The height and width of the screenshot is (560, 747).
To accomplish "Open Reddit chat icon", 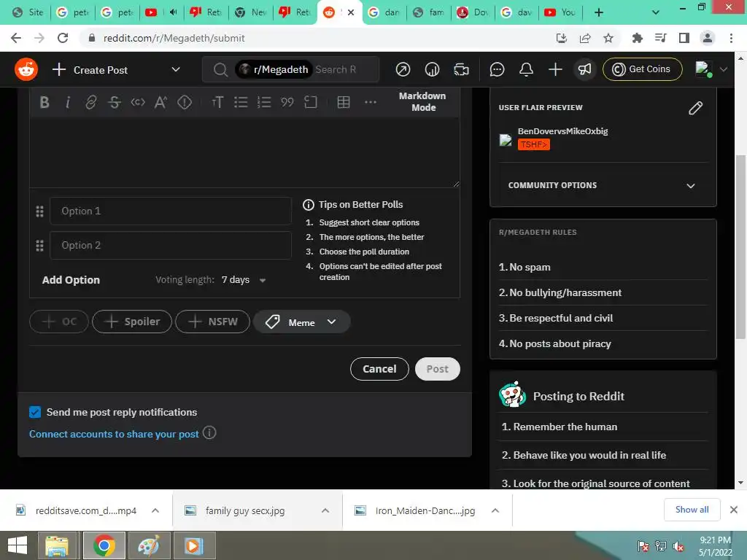I will pos(497,69).
